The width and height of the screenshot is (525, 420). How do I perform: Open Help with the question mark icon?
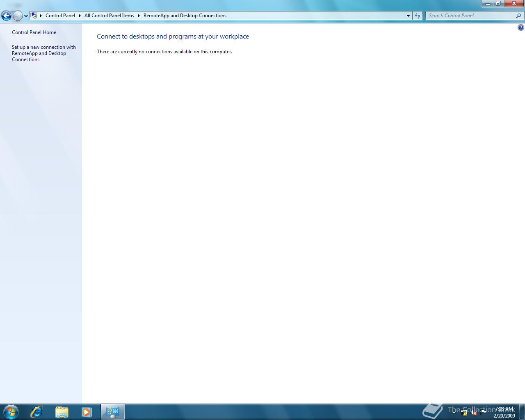click(520, 28)
